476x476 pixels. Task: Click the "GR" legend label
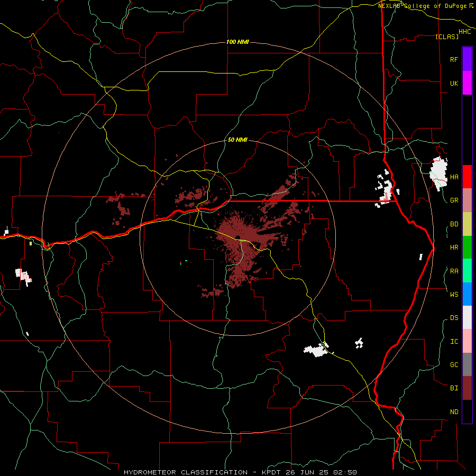pos(454,200)
